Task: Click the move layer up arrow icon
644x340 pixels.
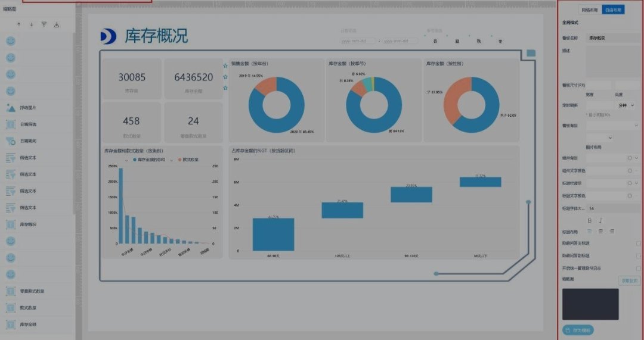Action: [18, 24]
